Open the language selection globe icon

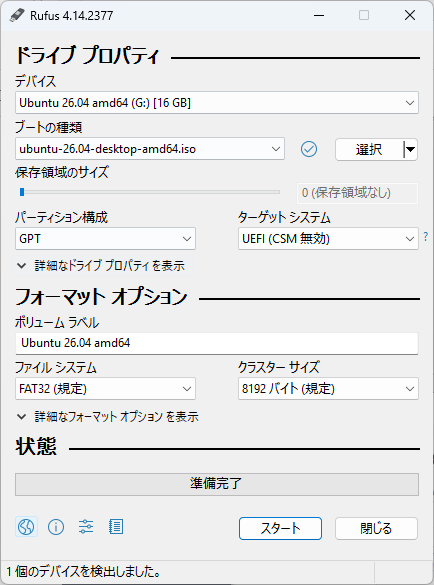tap(26, 527)
